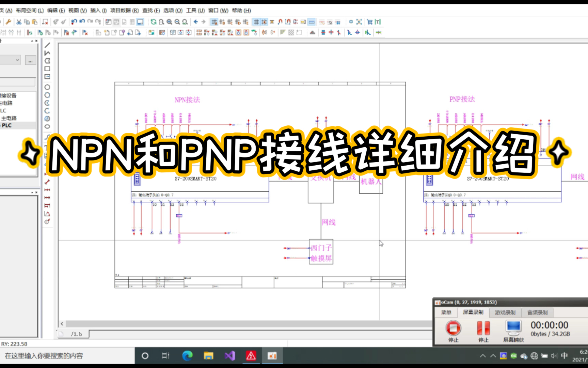
Task: Select the Line tool in the left toolbar
Action: (x=48, y=45)
